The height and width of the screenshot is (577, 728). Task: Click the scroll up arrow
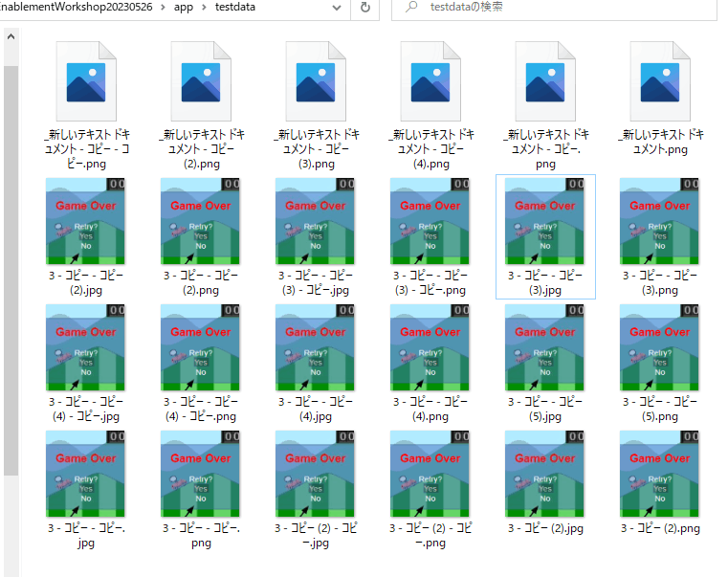tap(11, 36)
